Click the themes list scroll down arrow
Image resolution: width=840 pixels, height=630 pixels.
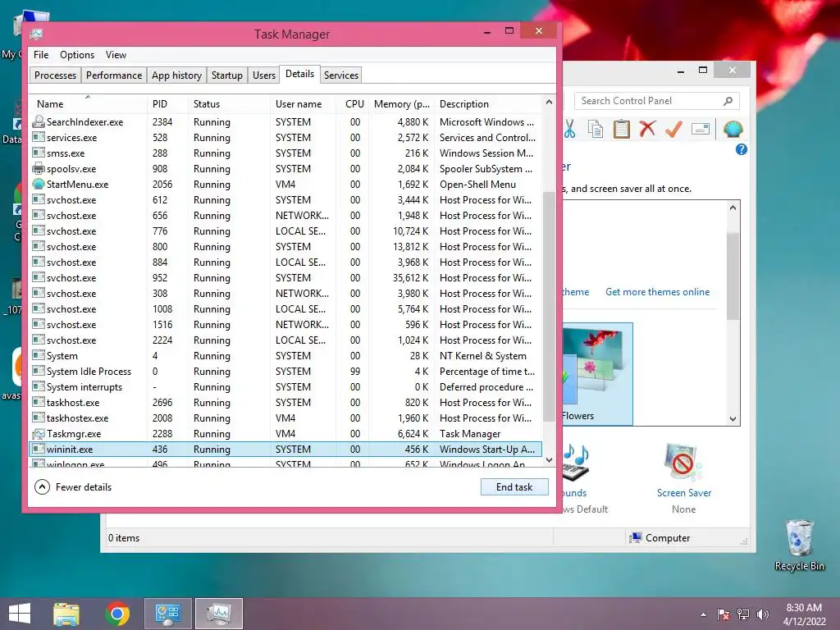pos(733,419)
